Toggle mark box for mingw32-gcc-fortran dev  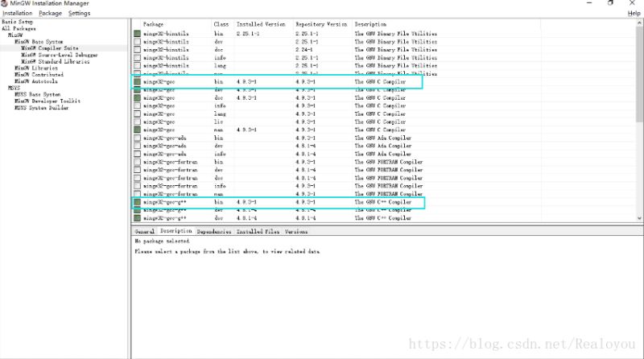(x=137, y=170)
